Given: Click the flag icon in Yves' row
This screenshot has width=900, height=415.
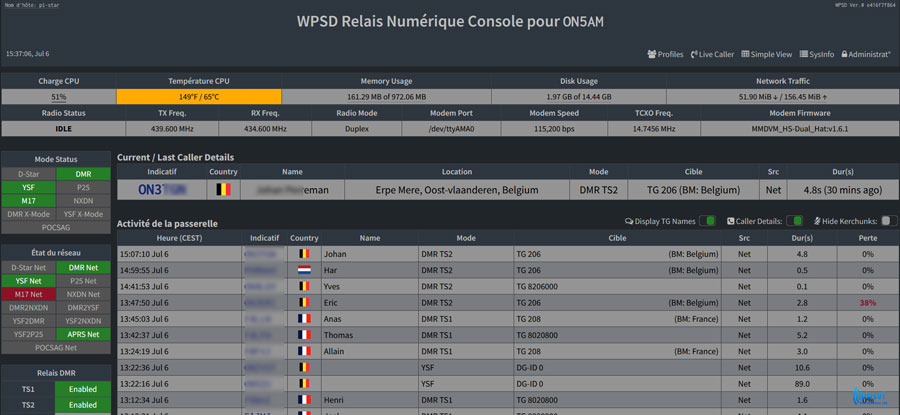Looking at the screenshot, I should tap(304, 286).
